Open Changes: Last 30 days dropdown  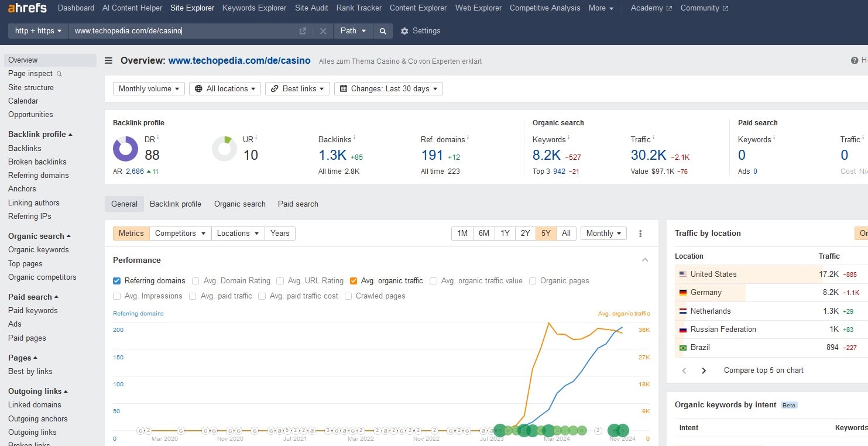[x=389, y=89]
